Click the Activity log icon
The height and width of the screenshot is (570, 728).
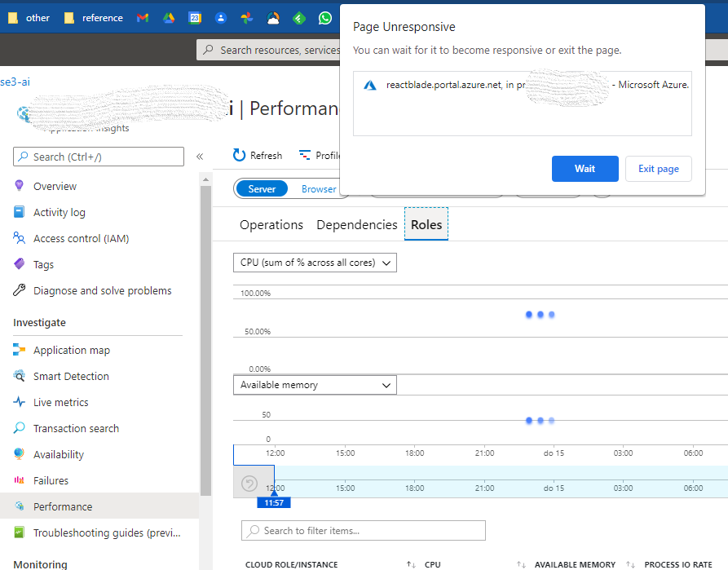coord(19,212)
